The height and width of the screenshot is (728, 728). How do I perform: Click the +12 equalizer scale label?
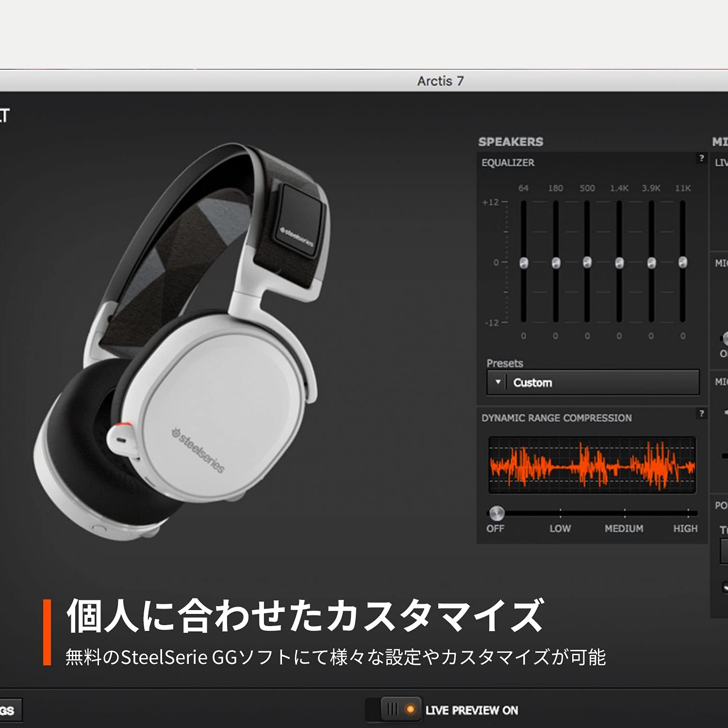(x=491, y=202)
